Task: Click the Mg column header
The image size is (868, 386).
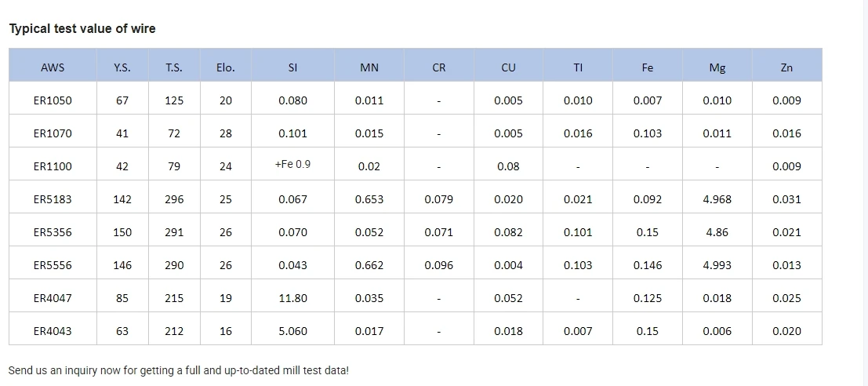Action: tap(717, 67)
